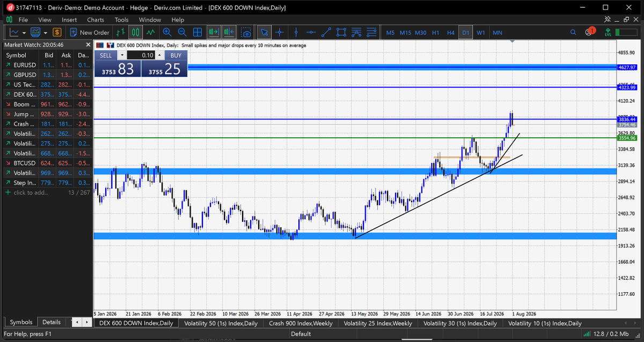Select the trendline drawing tool
This screenshot has width=644, height=342.
325,32
